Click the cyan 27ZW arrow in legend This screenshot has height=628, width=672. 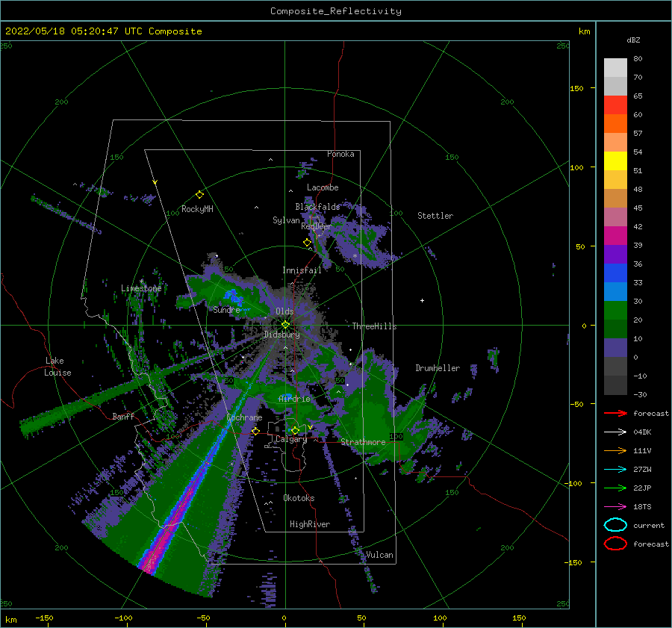coord(615,470)
